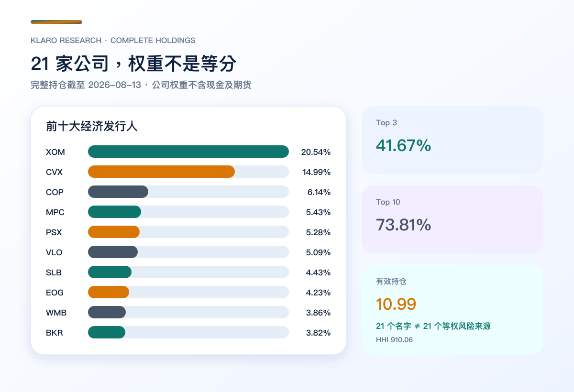Click the green BKR weight bar
The image size is (574, 392).
(x=107, y=332)
